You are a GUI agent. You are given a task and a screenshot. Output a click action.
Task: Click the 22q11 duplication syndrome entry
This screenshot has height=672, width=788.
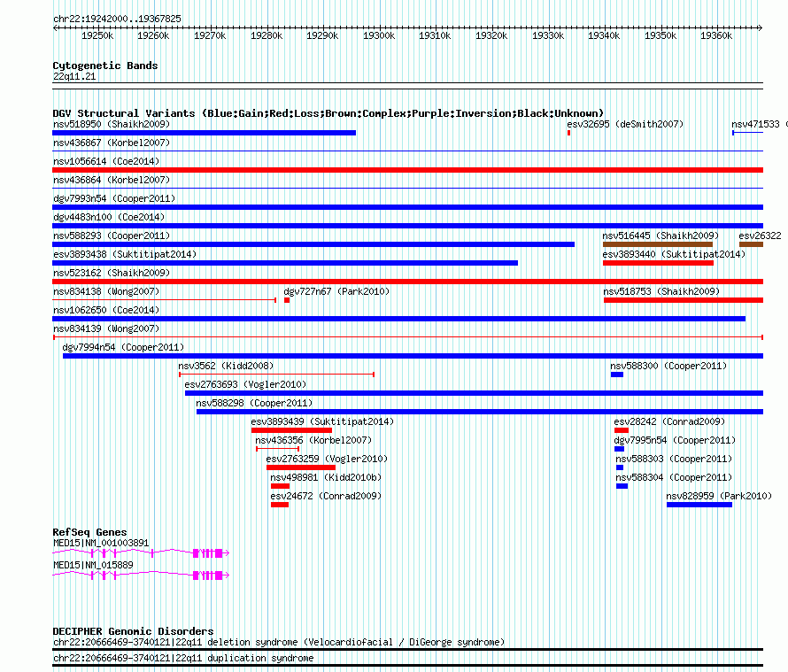183,659
